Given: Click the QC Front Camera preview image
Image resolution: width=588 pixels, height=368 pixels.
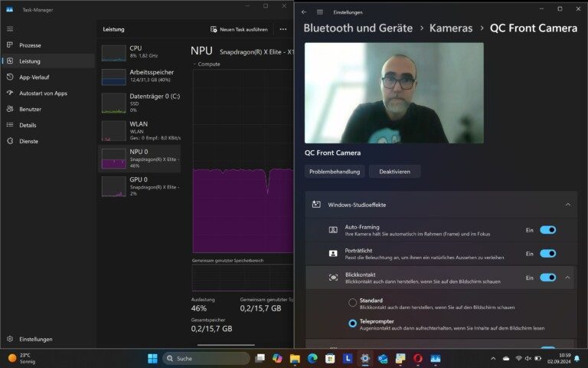Looking at the screenshot, I should (394, 93).
